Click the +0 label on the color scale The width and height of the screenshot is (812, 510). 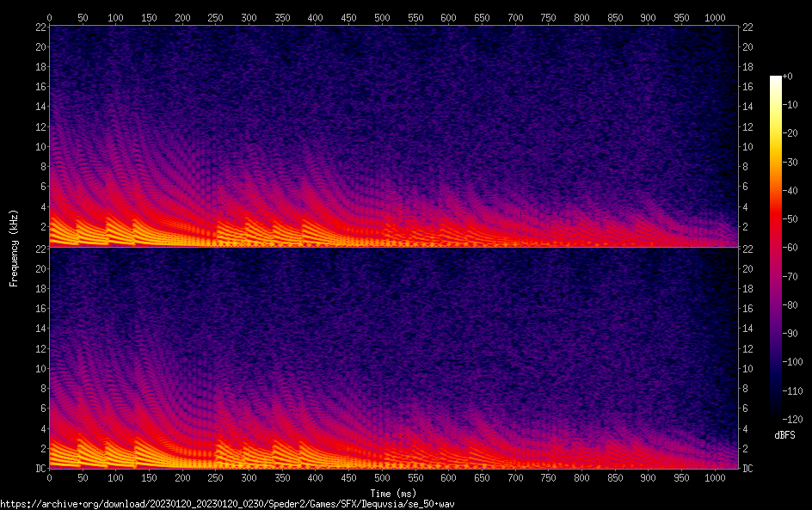[788, 77]
